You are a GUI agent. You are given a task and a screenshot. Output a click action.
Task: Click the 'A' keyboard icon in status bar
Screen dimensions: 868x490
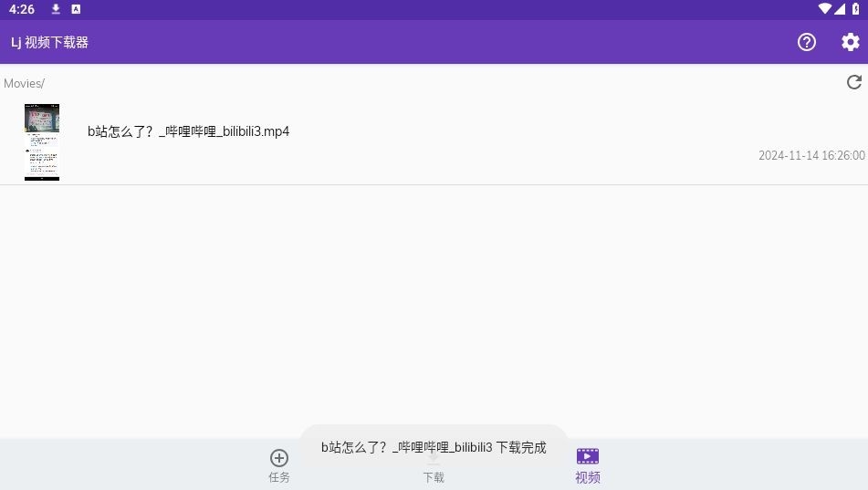pyautogui.click(x=76, y=9)
